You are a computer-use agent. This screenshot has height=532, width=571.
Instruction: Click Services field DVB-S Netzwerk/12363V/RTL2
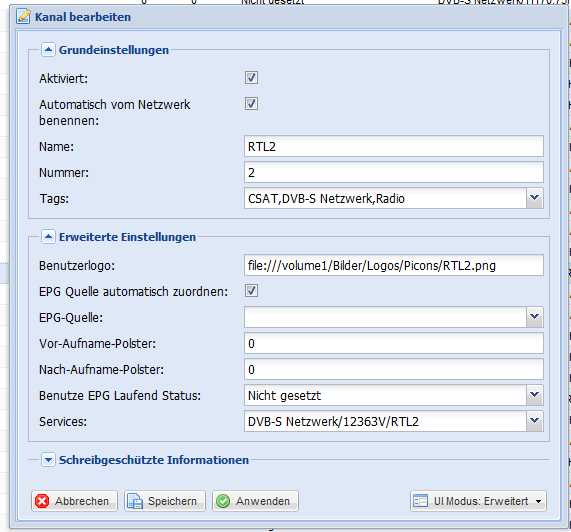point(385,421)
